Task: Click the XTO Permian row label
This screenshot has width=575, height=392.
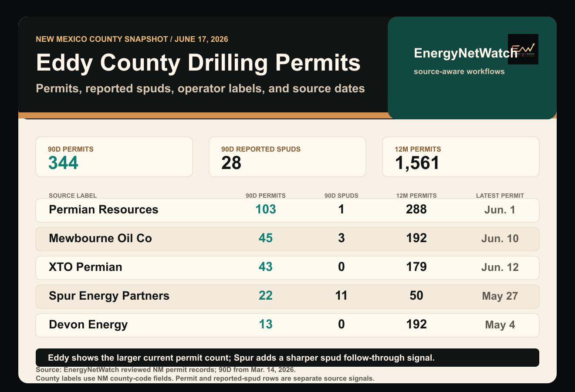Action: [86, 267]
